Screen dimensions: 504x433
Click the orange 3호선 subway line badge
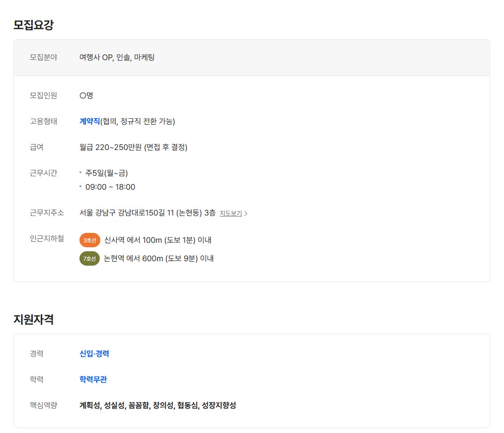pyautogui.click(x=89, y=240)
